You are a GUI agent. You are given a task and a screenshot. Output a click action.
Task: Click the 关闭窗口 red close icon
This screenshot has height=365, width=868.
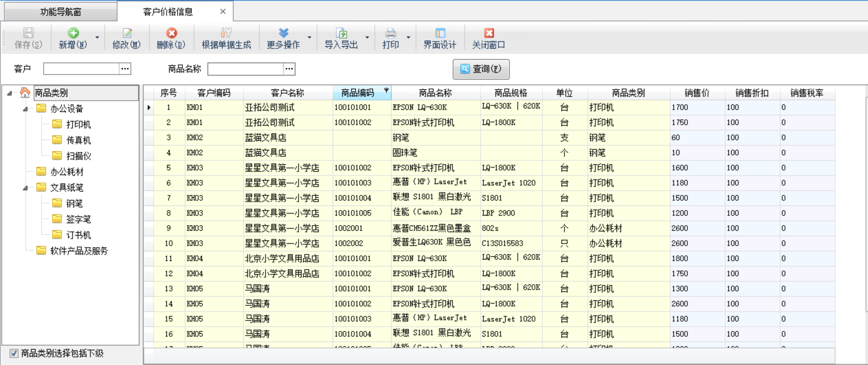pos(489,33)
